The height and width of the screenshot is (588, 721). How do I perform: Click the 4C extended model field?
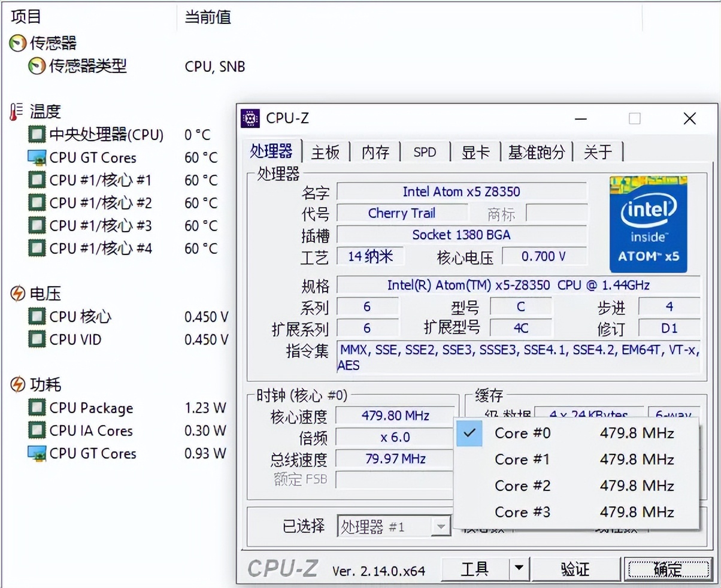click(521, 328)
